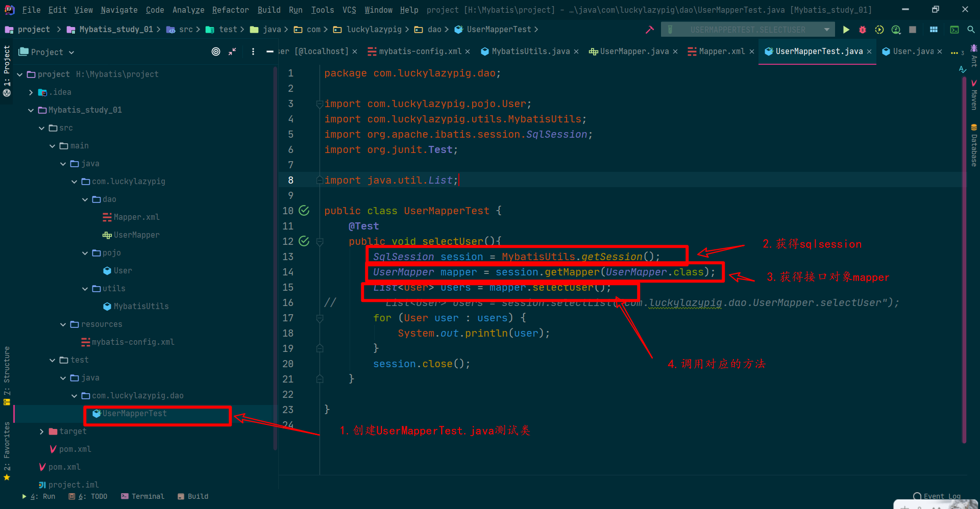Select Mapper.xml in project tree

[x=131, y=217]
